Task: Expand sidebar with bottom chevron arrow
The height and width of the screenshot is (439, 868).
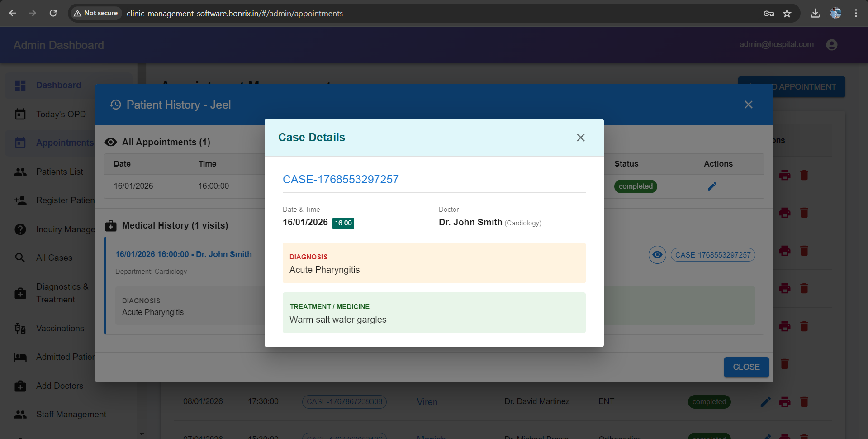Action: 141,434
